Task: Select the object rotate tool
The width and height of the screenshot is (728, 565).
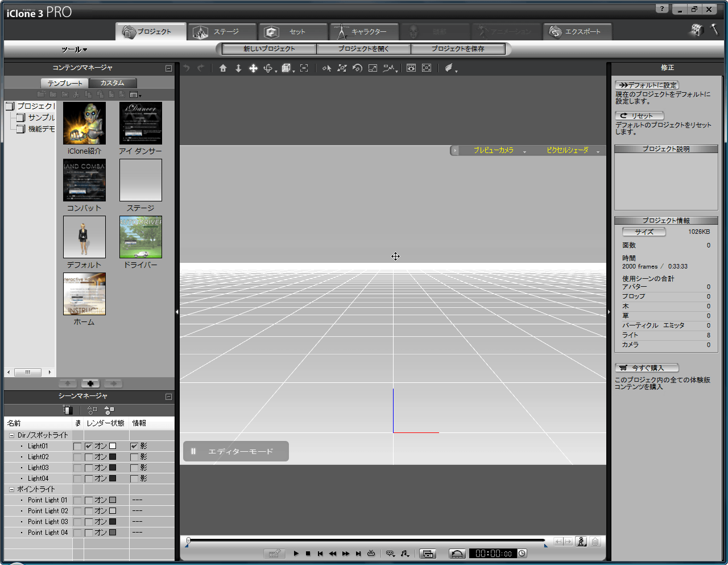Action: coord(357,68)
